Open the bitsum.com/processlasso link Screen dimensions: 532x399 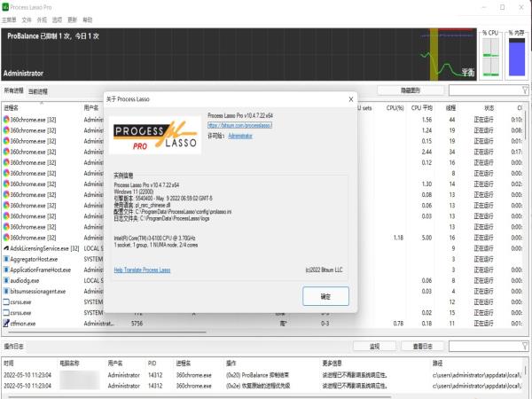point(240,125)
